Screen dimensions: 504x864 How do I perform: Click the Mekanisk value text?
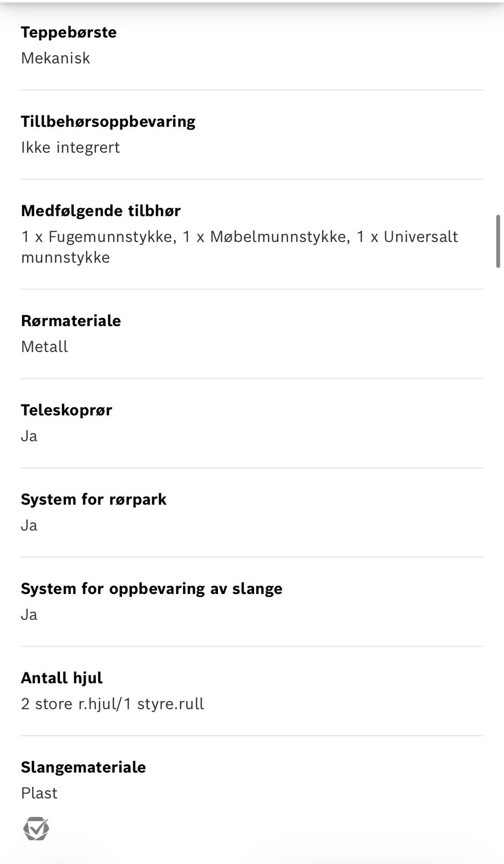coord(56,58)
